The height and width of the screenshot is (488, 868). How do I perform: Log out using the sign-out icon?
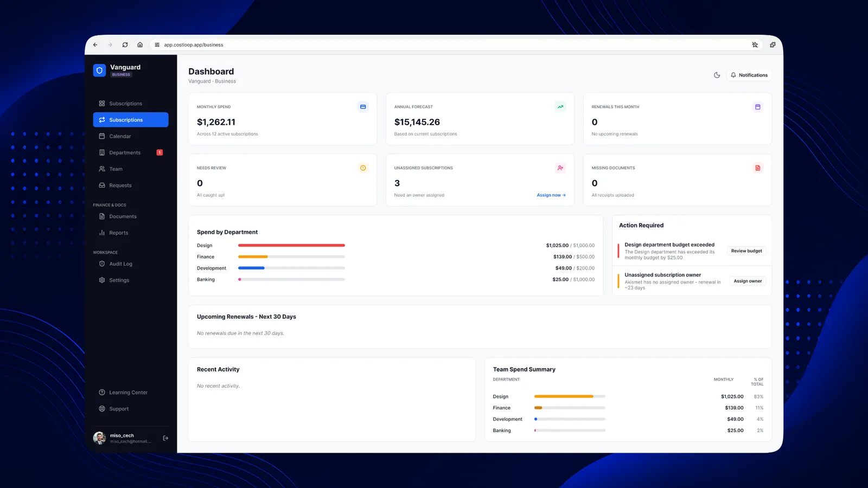tap(165, 438)
